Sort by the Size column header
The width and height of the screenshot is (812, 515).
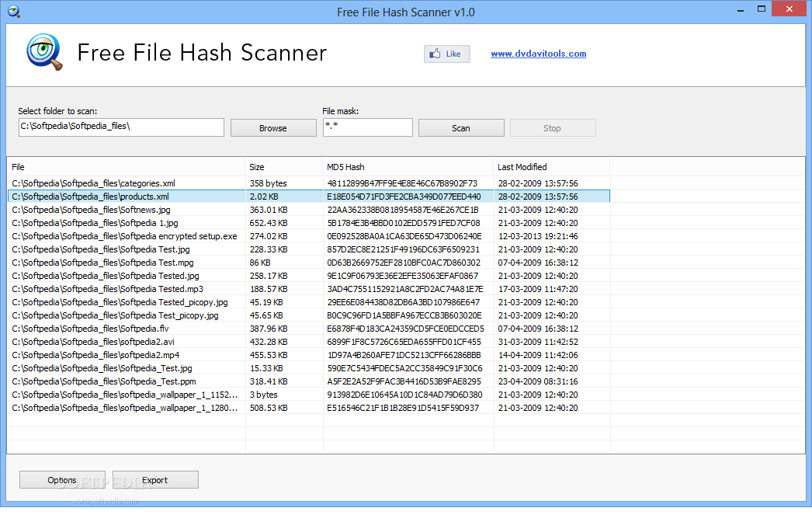(x=284, y=167)
